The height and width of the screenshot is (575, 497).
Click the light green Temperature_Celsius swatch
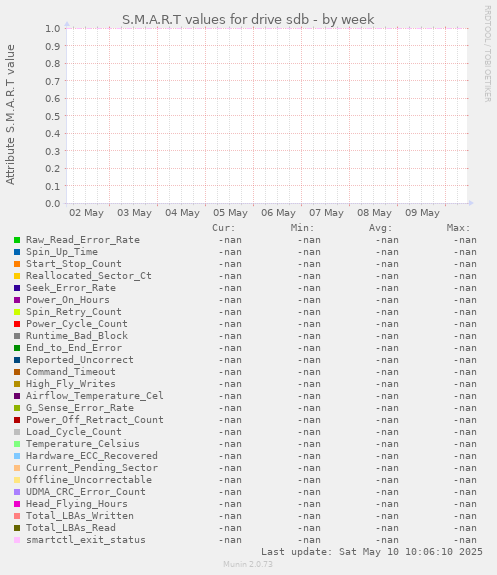pyautogui.click(x=17, y=444)
